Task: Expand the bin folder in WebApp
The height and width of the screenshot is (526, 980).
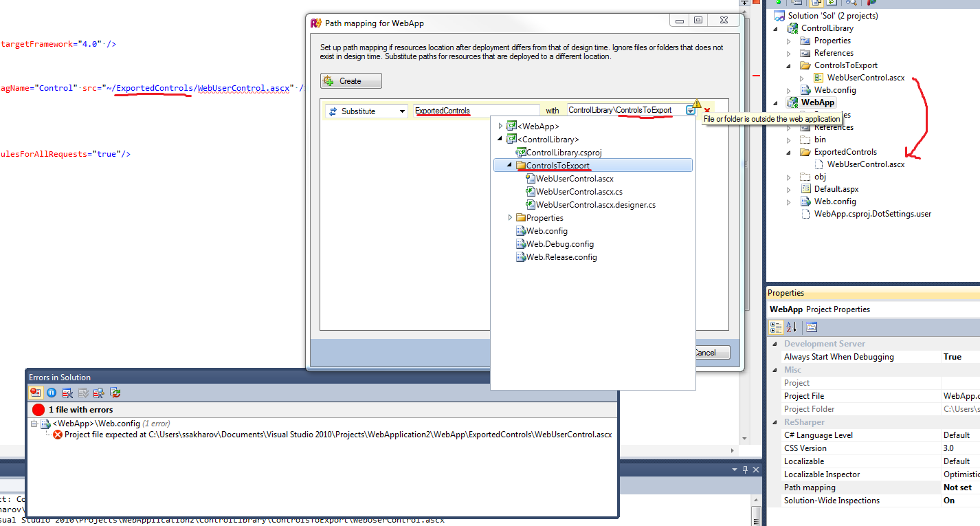Action: pos(788,139)
